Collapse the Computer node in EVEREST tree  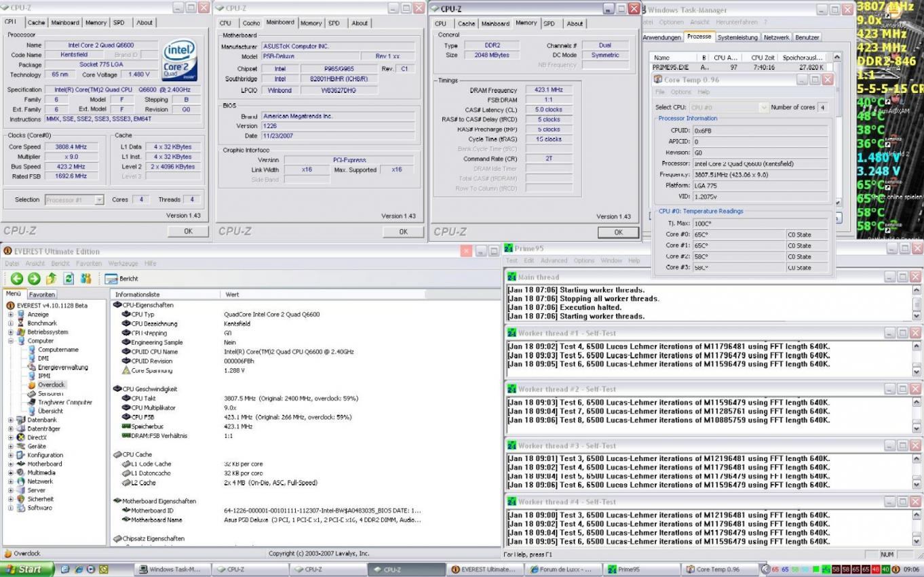tap(10, 341)
